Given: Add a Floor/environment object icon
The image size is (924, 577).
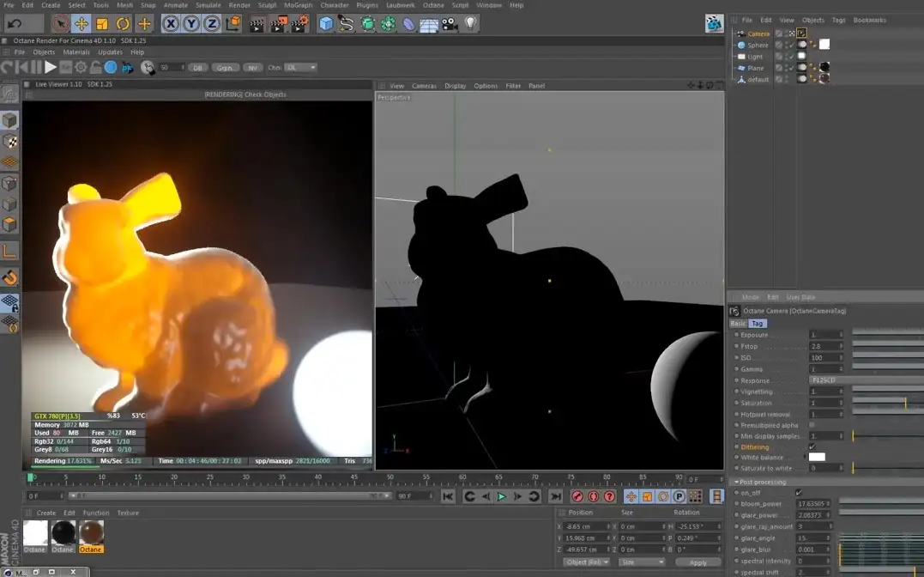Looking at the screenshot, I should click(x=429, y=25).
